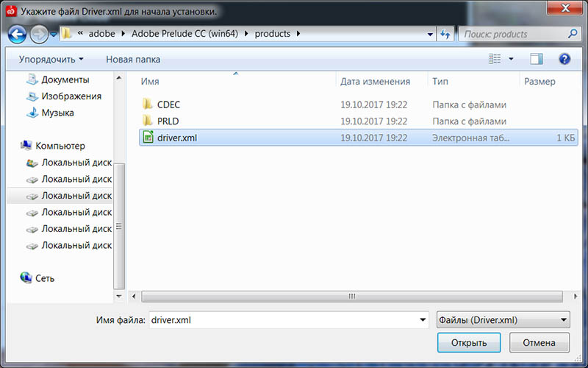This screenshot has width=588, height=368.
Task: Create a folder with the Новая папка button
Action: [133, 60]
